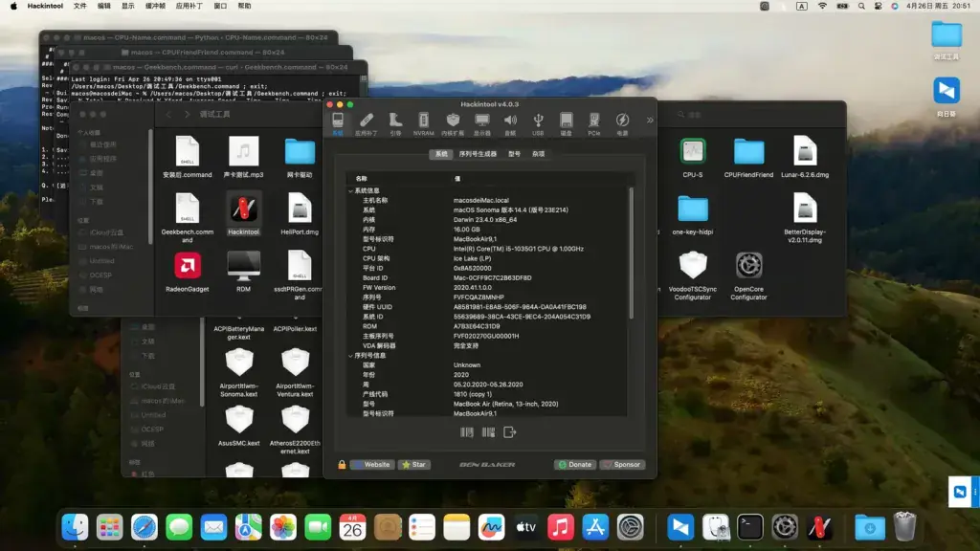This screenshot has width=980, height=551.
Task: Select OpenCore Configurator in the right Finder window
Action: 748,275
